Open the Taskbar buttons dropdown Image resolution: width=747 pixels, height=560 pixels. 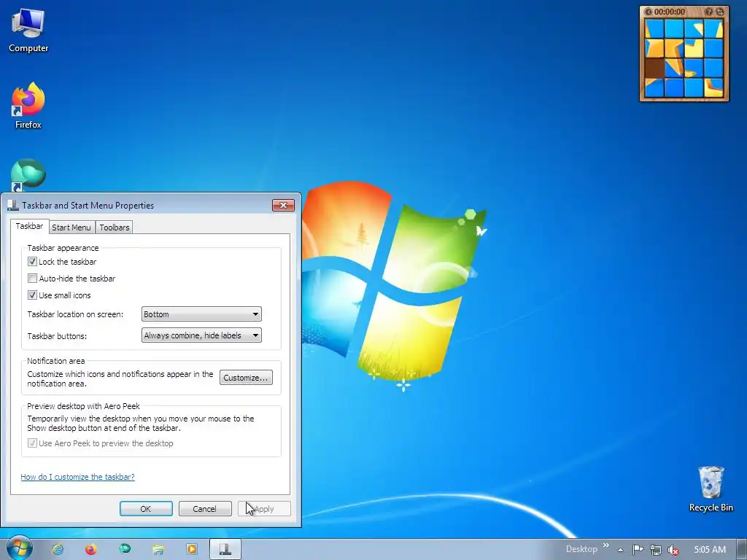[201, 335]
